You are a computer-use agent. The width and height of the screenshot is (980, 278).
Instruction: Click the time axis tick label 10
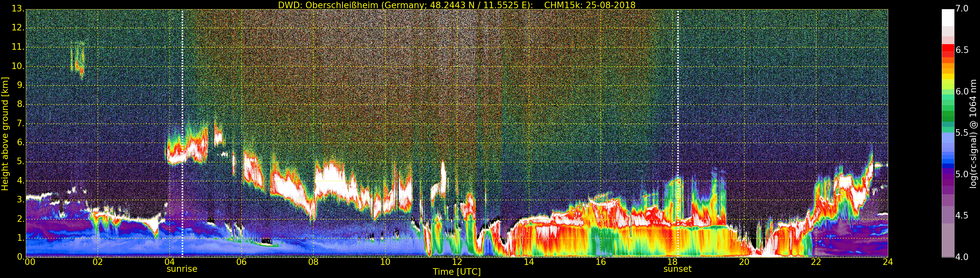(x=385, y=262)
